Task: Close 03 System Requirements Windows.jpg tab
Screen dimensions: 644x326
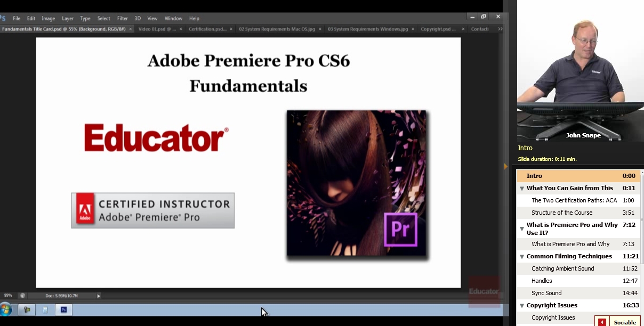Action: click(413, 29)
